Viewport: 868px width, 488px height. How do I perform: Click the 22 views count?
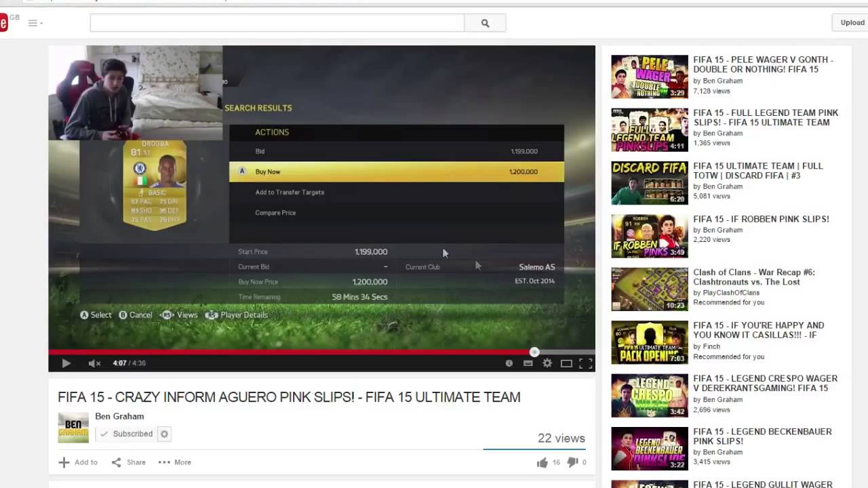point(561,439)
